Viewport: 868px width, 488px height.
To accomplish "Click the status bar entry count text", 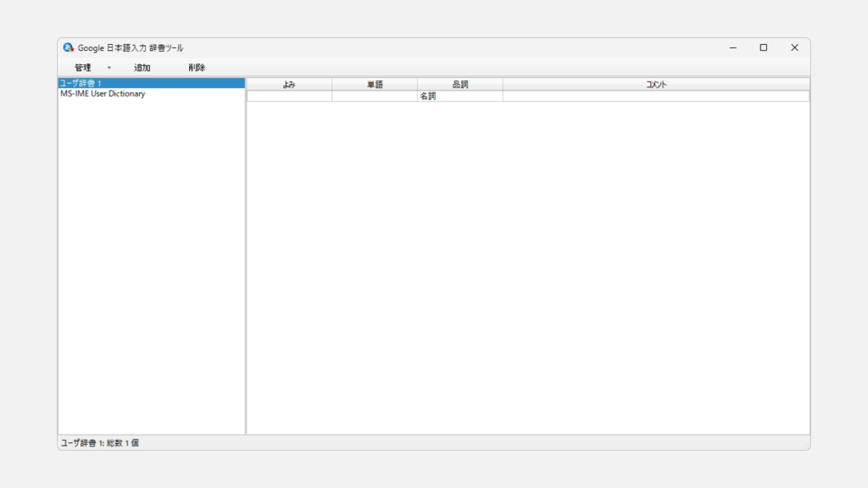I will tap(99, 443).
